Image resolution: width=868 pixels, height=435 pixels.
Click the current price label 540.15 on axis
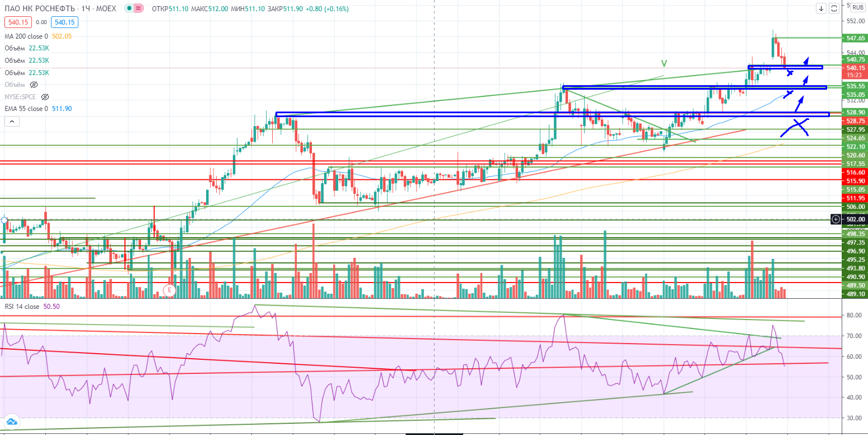coord(855,68)
